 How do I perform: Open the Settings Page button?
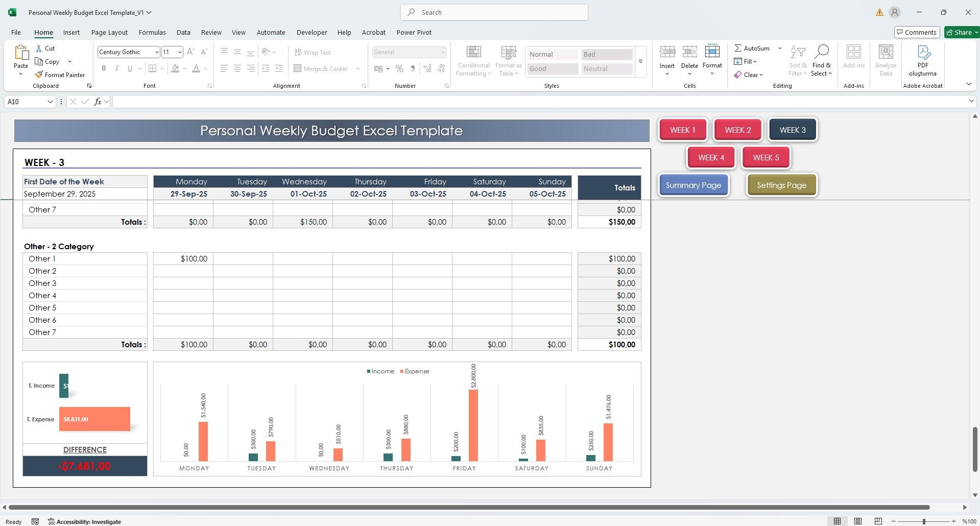pyautogui.click(x=782, y=185)
